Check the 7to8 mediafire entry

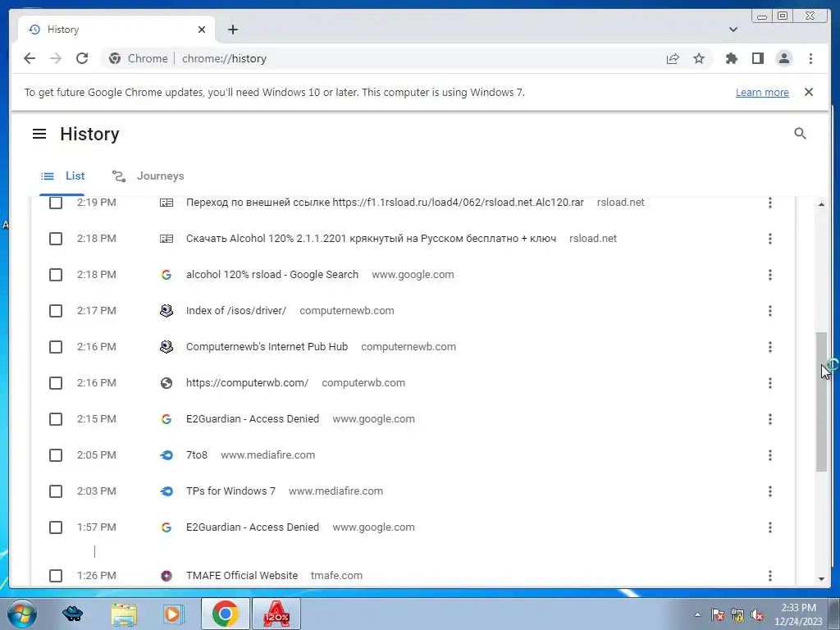pyautogui.click(x=56, y=455)
